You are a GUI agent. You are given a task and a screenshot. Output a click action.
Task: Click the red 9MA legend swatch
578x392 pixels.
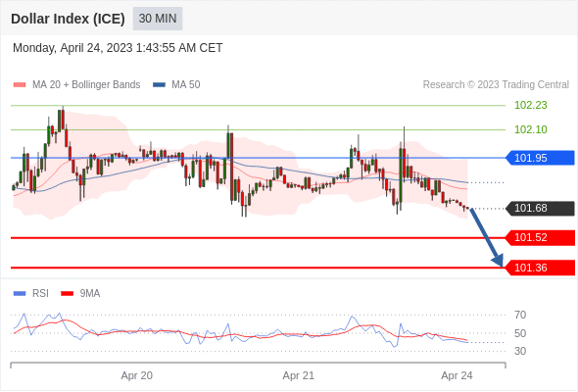(67, 294)
